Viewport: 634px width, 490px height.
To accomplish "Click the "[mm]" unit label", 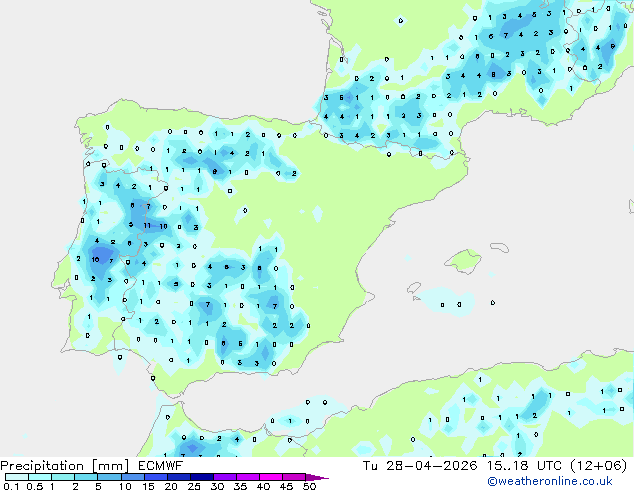I will point(110,466).
